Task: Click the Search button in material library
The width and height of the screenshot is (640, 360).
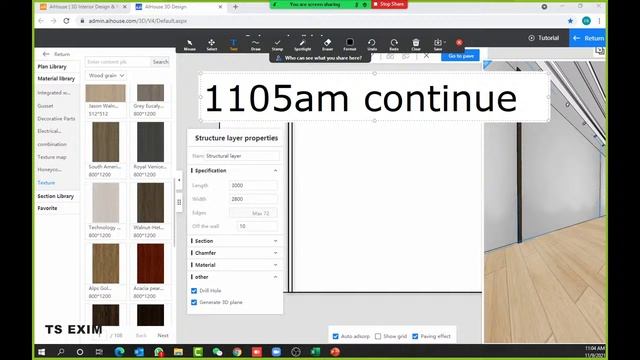Action: 160,62
